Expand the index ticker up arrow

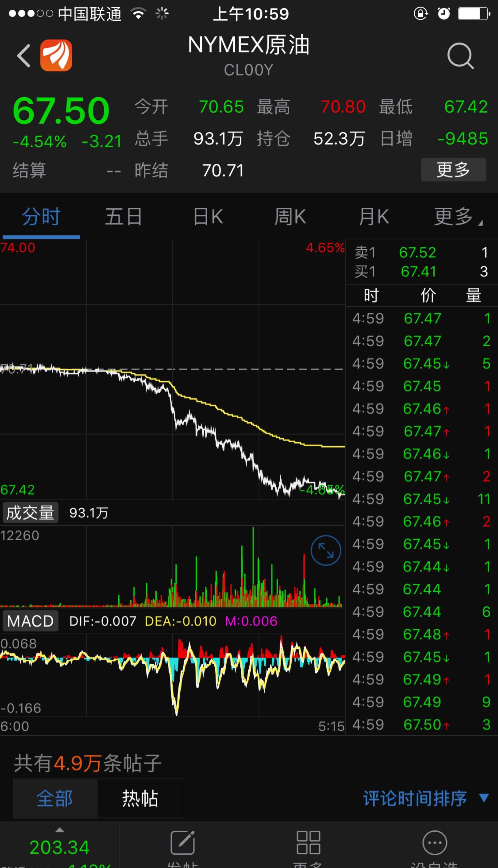click(60, 830)
